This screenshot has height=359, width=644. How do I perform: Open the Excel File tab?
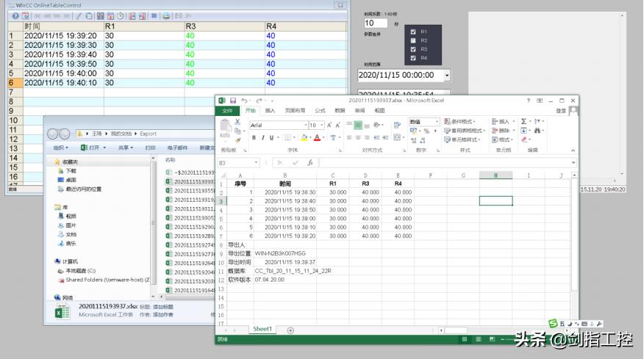227,111
